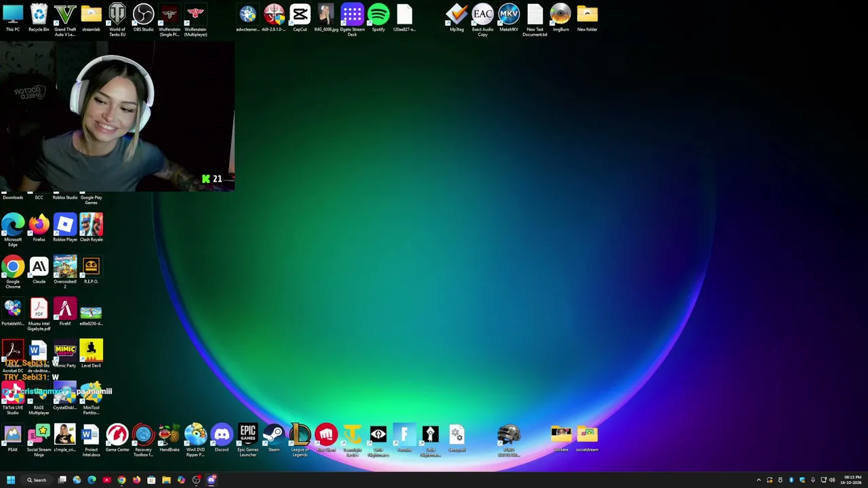Launch Spotify from the desktop

tap(378, 18)
